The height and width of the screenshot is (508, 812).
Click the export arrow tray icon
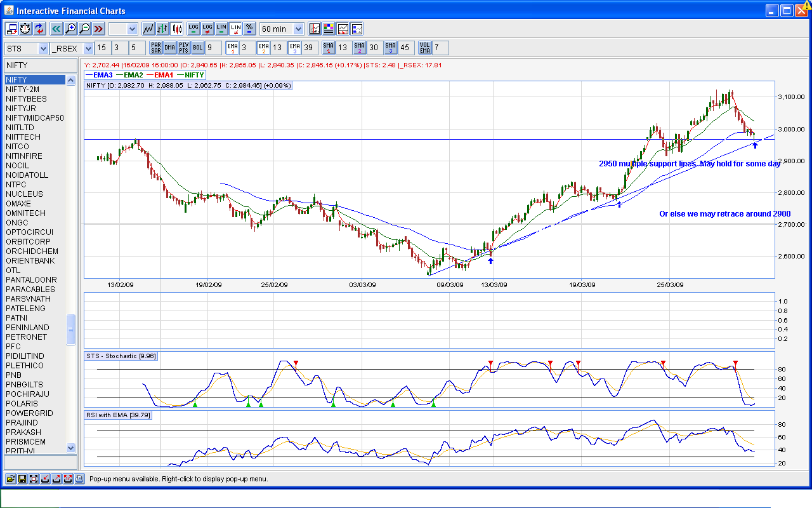[x=56, y=479]
